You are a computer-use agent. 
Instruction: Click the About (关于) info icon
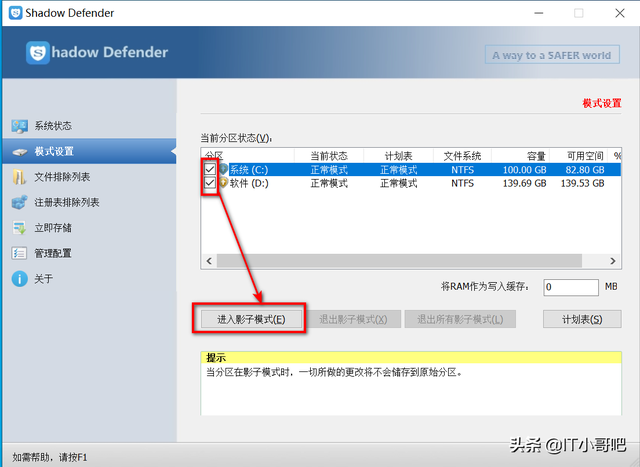pos(19,279)
